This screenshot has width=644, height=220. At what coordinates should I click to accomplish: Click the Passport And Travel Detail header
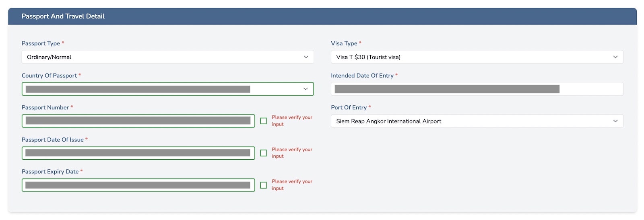(63, 16)
